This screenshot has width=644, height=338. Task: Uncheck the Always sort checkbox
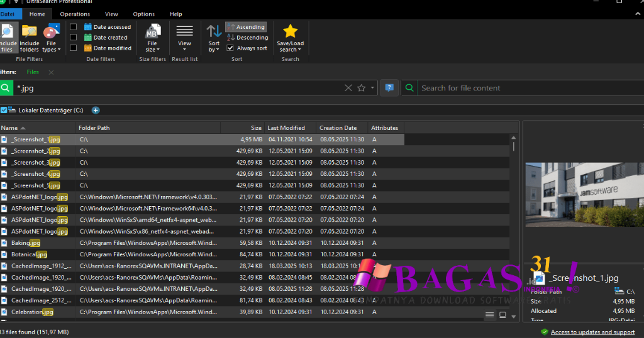[230, 48]
